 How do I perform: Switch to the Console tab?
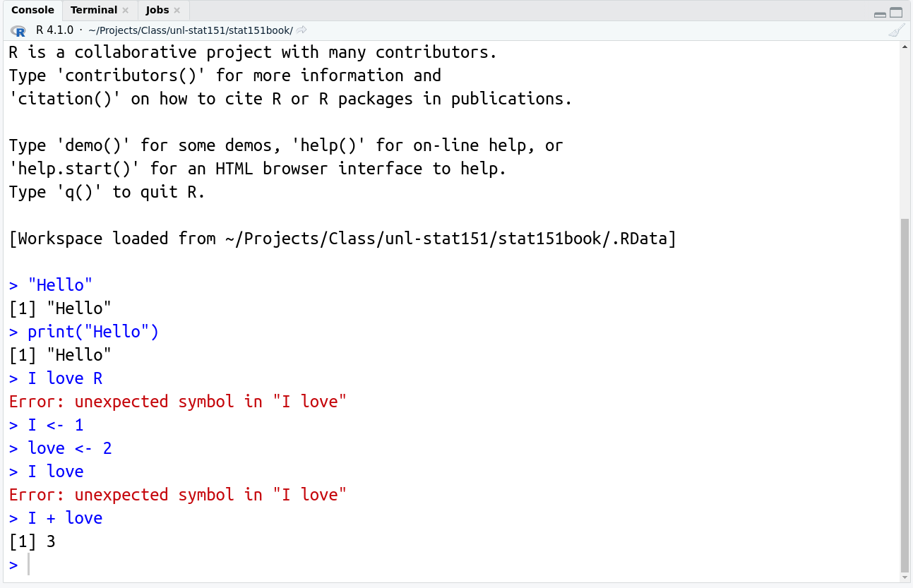click(32, 10)
